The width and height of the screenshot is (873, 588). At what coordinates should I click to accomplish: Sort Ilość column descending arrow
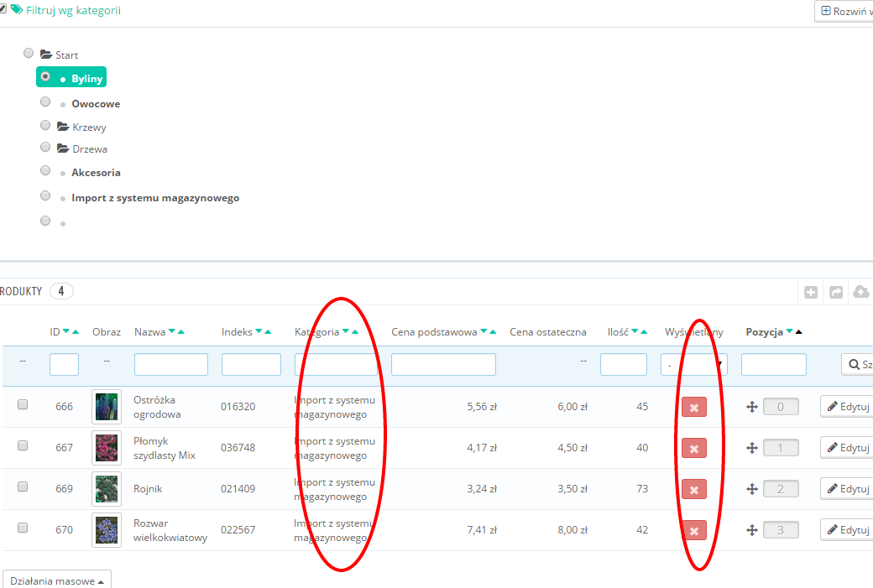point(635,331)
